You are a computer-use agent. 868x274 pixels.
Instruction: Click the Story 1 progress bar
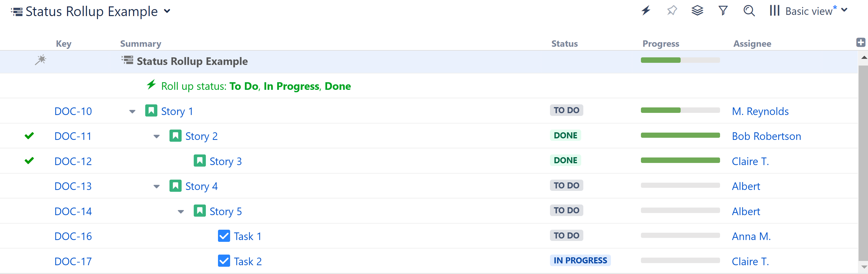tap(680, 110)
